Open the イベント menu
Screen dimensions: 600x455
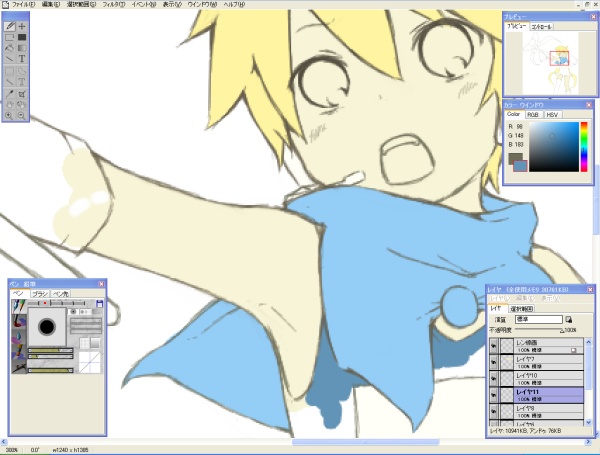143,5
